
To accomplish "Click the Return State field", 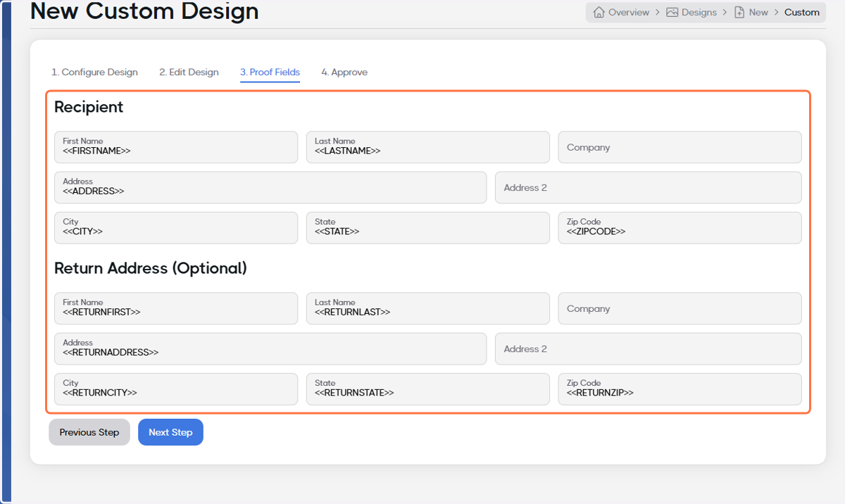I will (428, 389).
